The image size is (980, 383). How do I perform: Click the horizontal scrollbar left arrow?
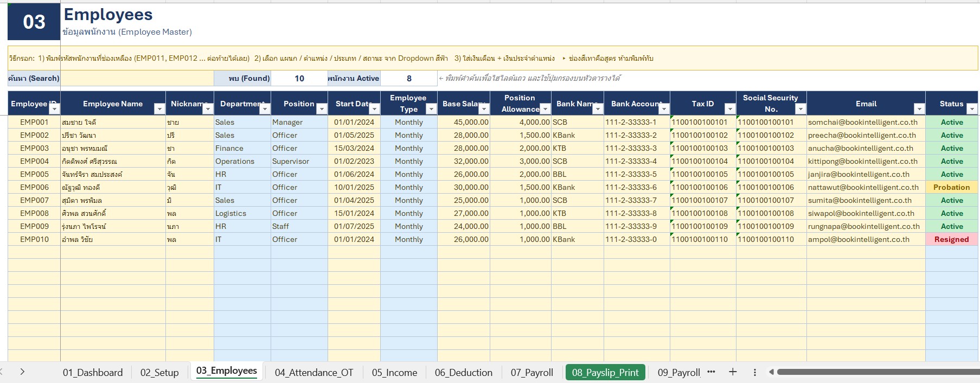coord(771,372)
